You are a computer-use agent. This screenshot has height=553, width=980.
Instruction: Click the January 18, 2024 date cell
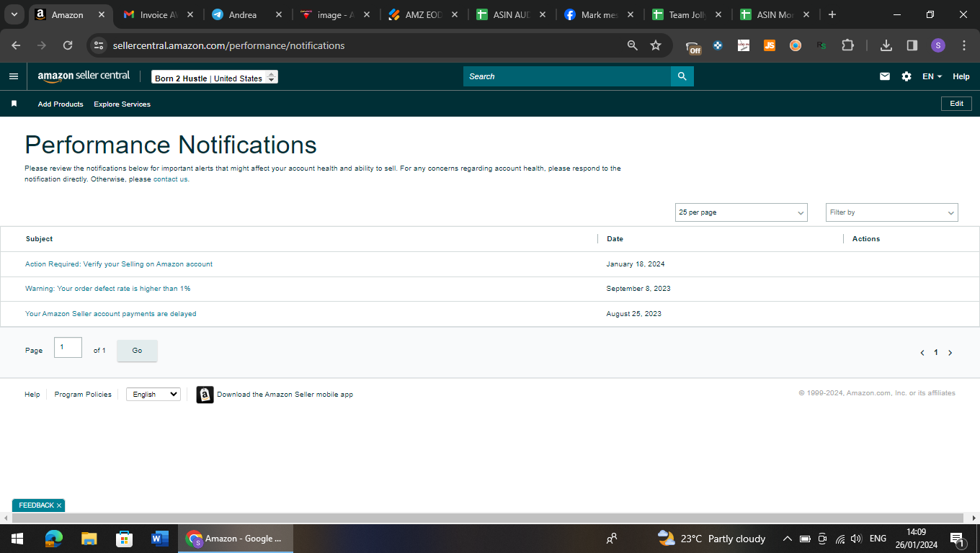[x=636, y=264]
